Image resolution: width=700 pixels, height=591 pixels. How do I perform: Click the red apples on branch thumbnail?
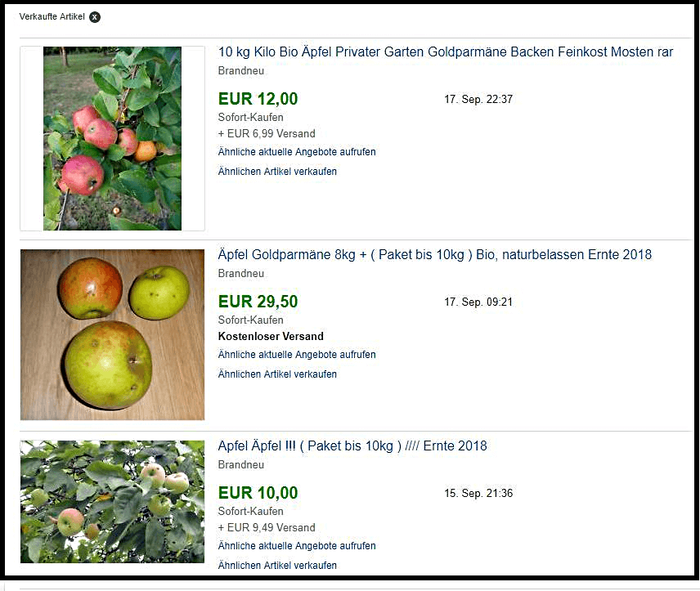[x=112, y=138]
